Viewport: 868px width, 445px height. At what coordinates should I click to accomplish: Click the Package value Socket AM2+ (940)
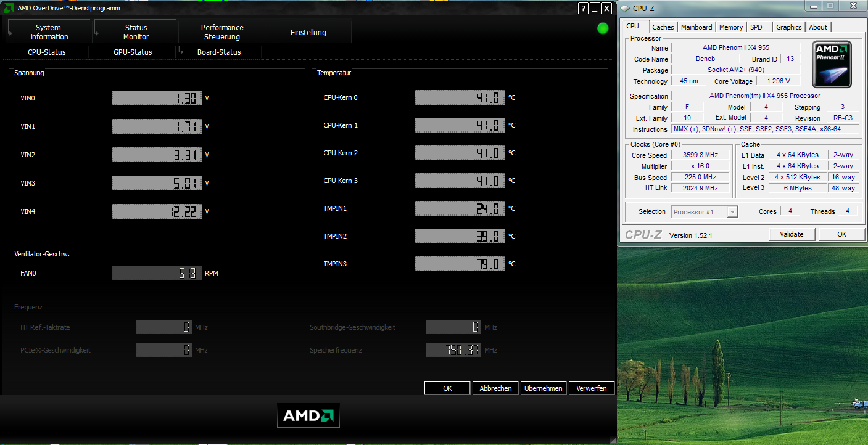[x=736, y=70]
